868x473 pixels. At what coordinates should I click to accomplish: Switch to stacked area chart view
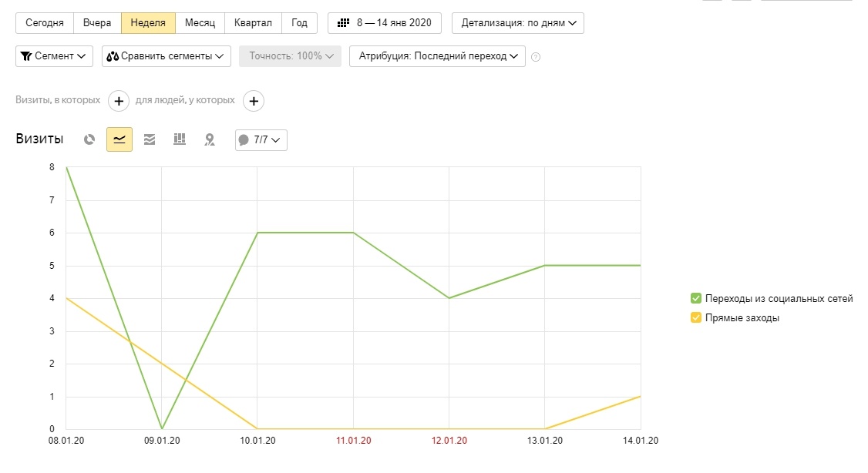tap(150, 139)
